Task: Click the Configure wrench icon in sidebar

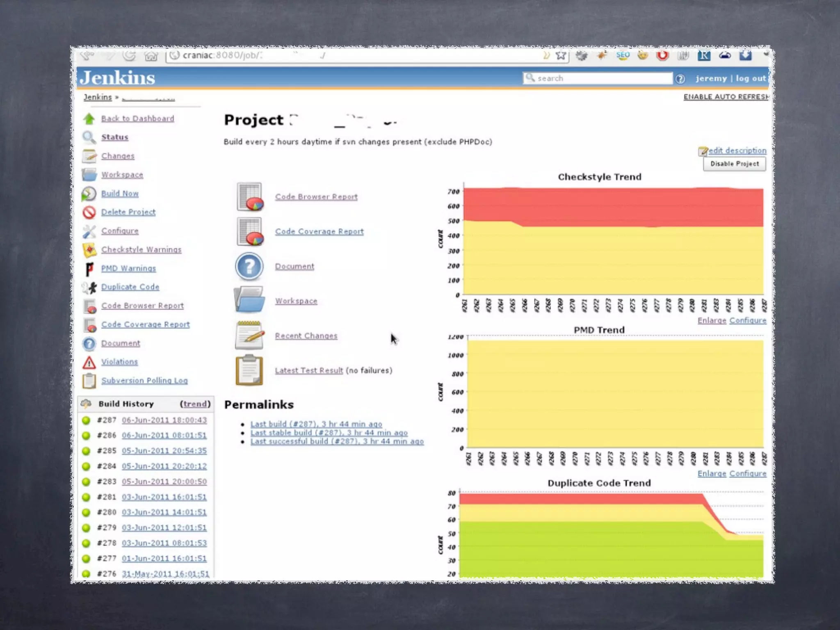Action: [x=89, y=231]
